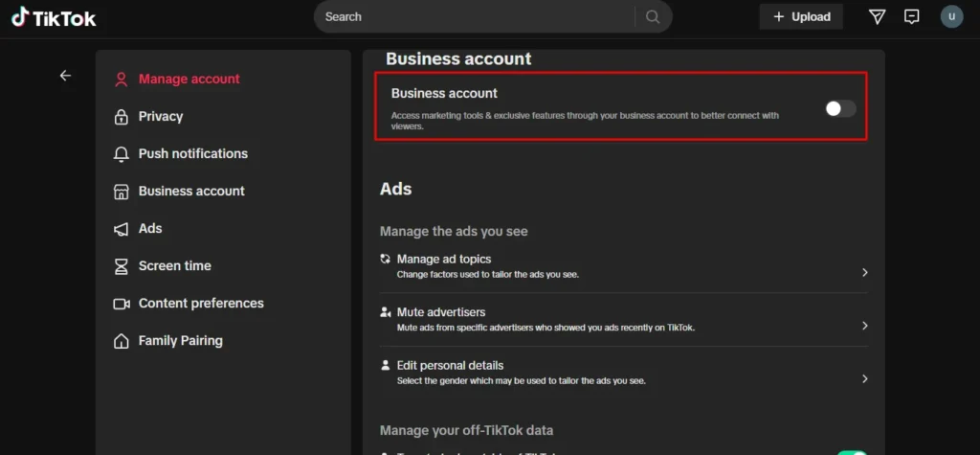Select Manage account in sidebar

click(189, 80)
